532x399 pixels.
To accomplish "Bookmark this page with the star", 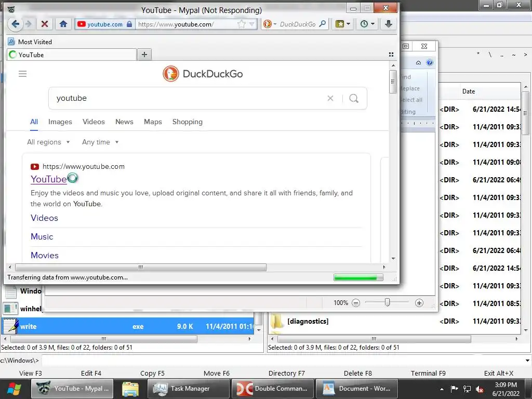I will (241, 24).
